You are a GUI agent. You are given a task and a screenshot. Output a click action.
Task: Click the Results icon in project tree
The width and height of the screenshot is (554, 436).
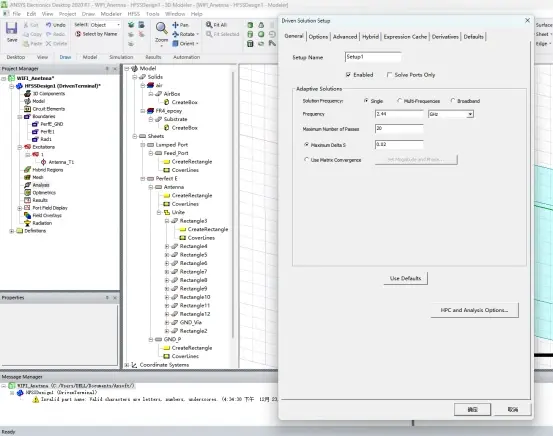pos(28,200)
